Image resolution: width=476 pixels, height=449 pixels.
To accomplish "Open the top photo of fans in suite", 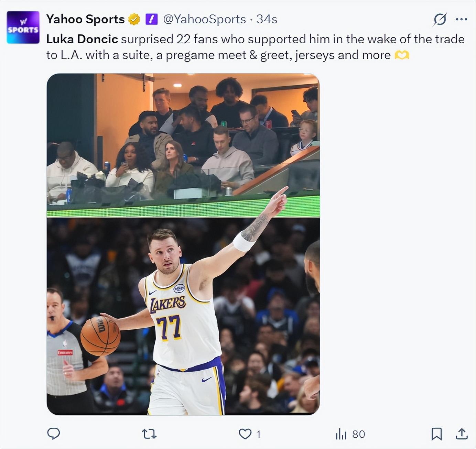I will coord(183,144).
